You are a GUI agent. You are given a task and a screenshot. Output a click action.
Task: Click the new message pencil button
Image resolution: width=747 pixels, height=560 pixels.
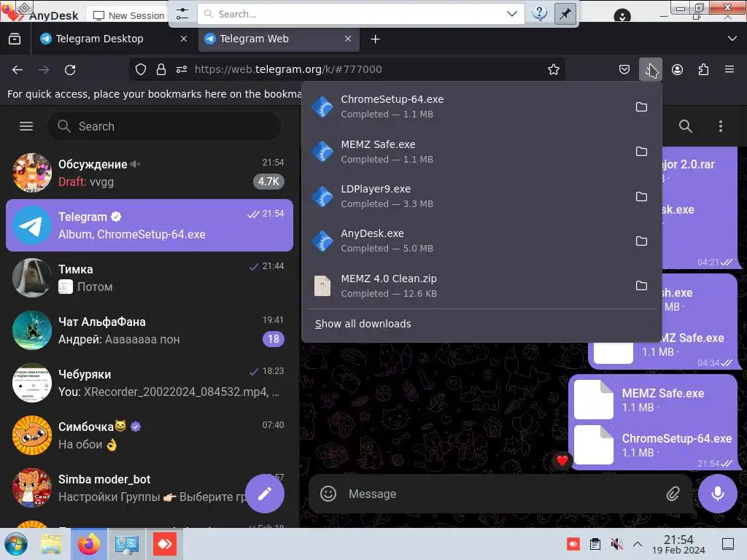pyautogui.click(x=265, y=494)
